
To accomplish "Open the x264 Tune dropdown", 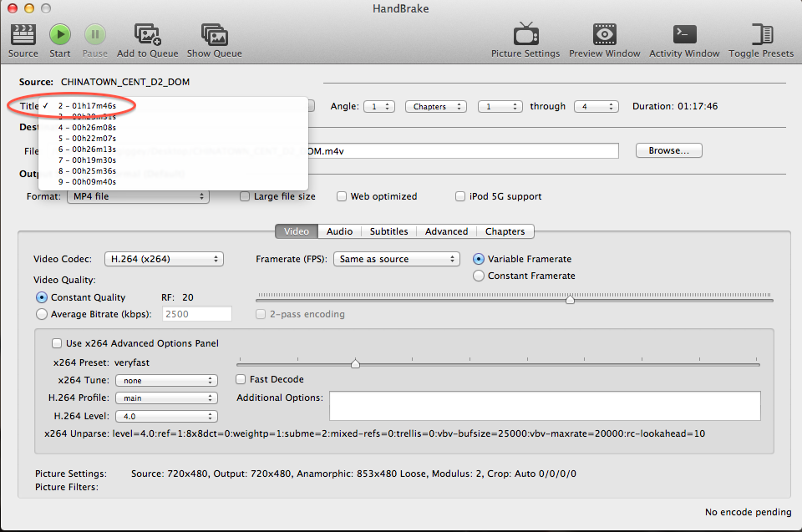I will click(x=167, y=381).
